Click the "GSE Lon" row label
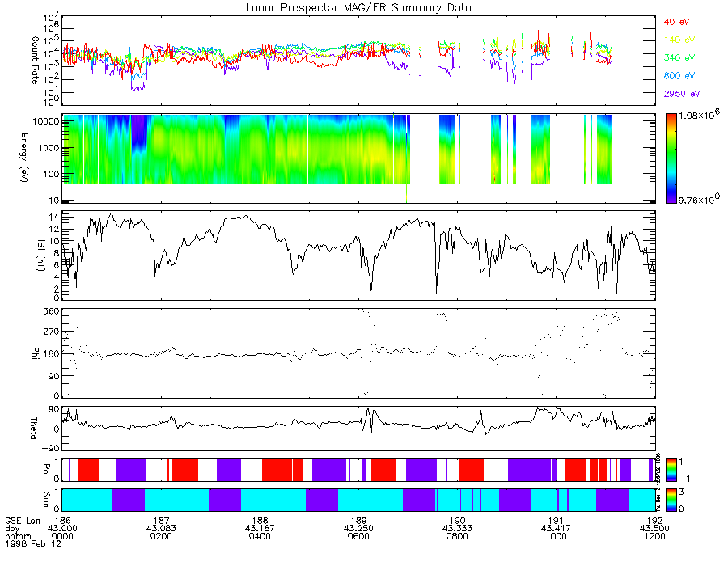The image size is (728, 566). [23, 521]
